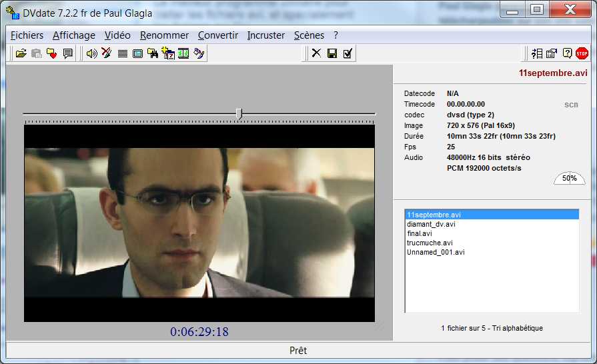Click the X delete icon in toolbar
597x364 pixels.
[x=316, y=53]
